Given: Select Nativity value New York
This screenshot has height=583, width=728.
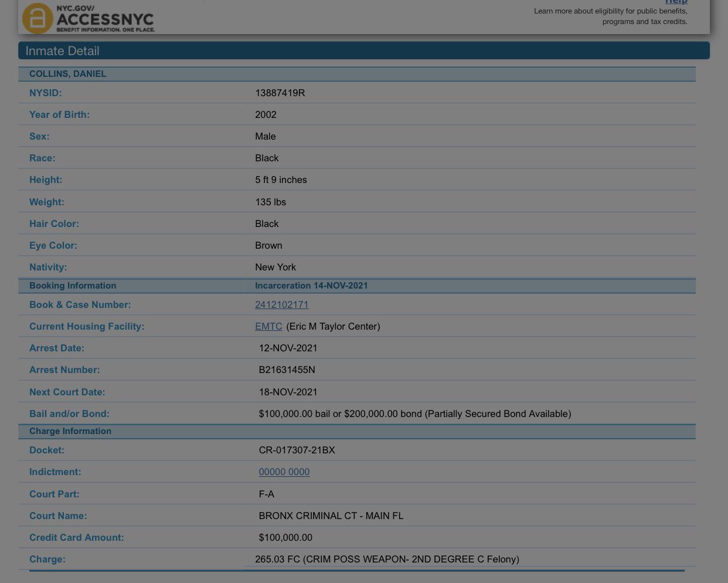Looking at the screenshot, I should click(x=275, y=267).
